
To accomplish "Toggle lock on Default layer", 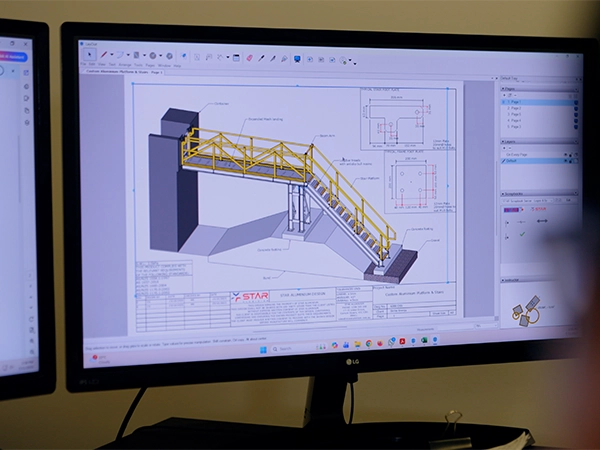I will [x=571, y=161].
